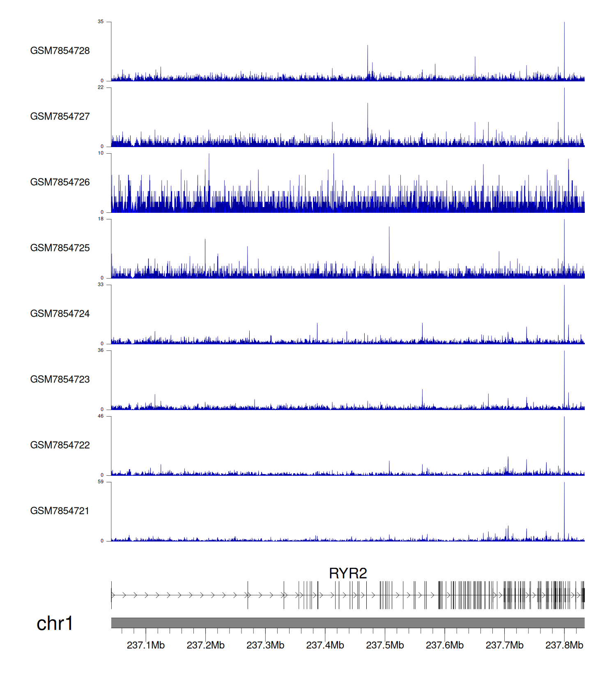Click the 237.4Mb axis tick label

point(325,645)
